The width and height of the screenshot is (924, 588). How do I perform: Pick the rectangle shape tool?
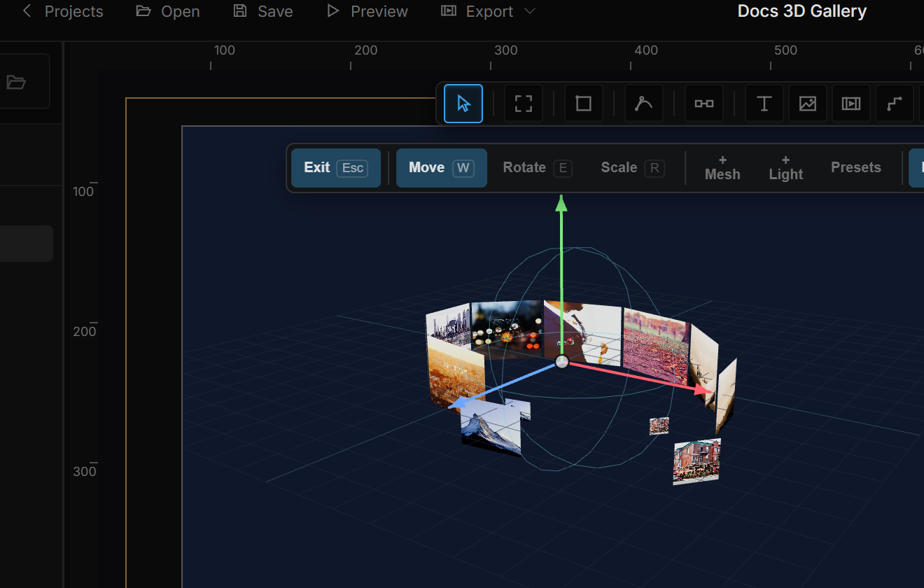(584, 104)
